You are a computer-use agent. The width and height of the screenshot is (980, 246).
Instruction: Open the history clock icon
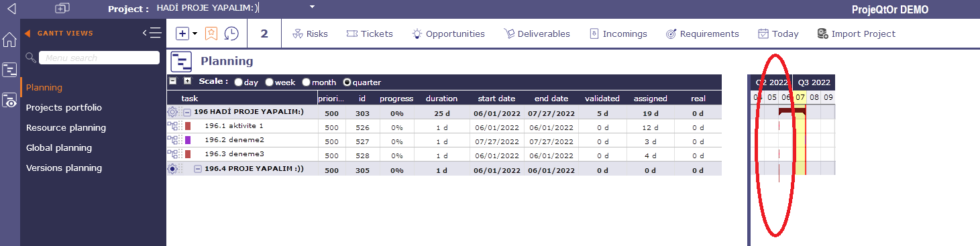231,34
